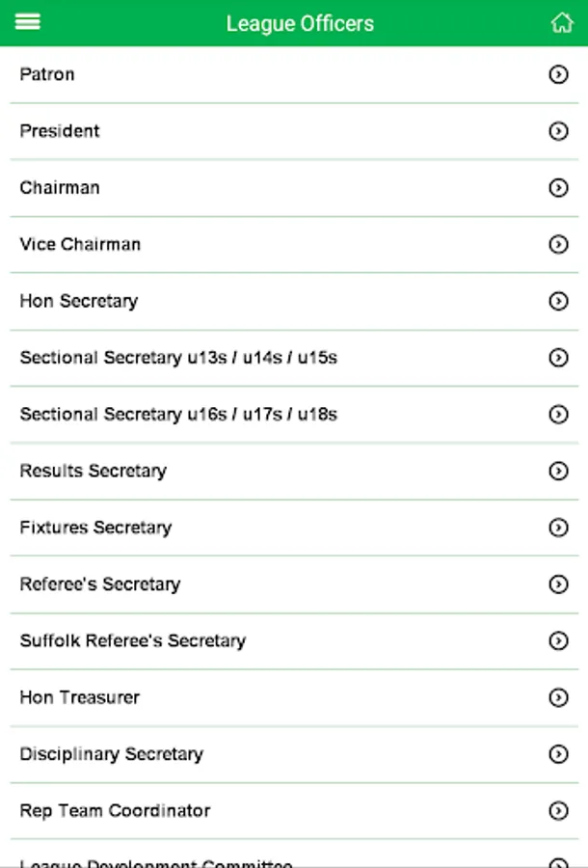
Task: Tap the arrow icon for Hon Secretary
Action: [x=558, y=301]
